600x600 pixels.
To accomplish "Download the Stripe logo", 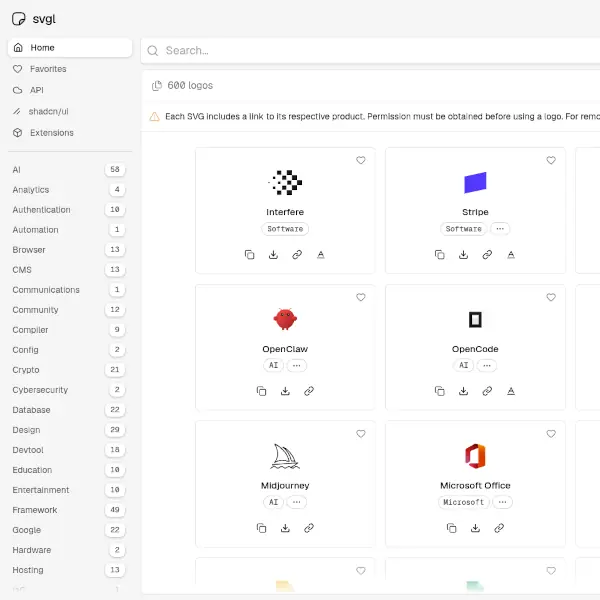I will (463, 254).
